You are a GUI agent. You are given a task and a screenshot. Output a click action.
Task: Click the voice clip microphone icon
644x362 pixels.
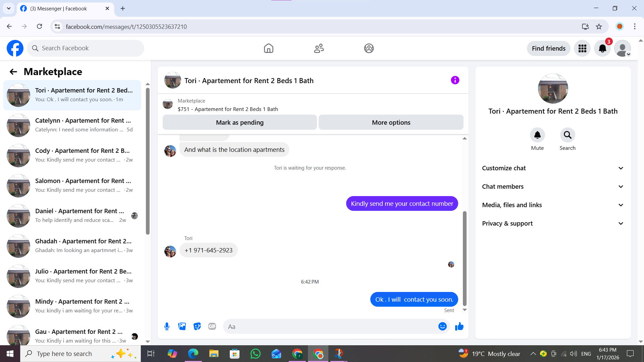click(x=167, y=326)
